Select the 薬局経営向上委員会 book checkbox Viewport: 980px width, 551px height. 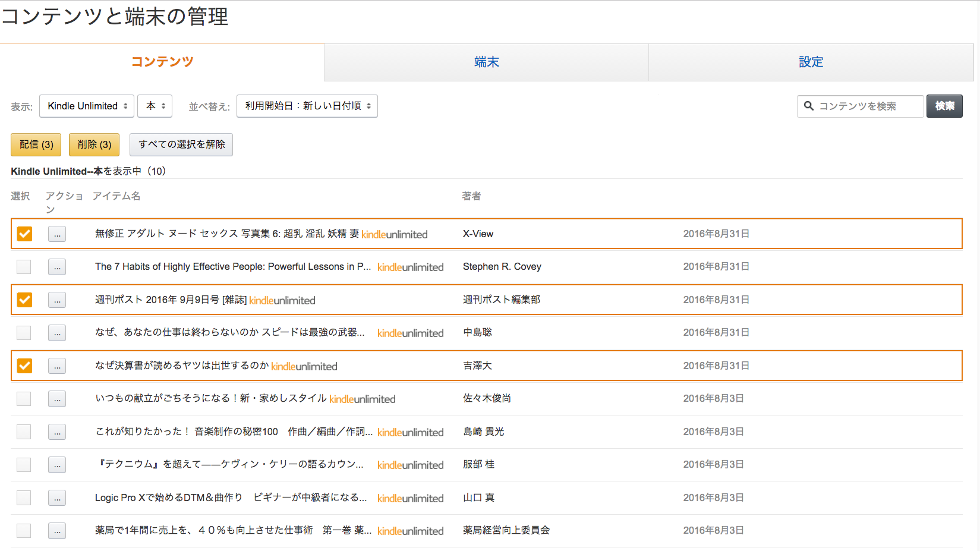24,531
